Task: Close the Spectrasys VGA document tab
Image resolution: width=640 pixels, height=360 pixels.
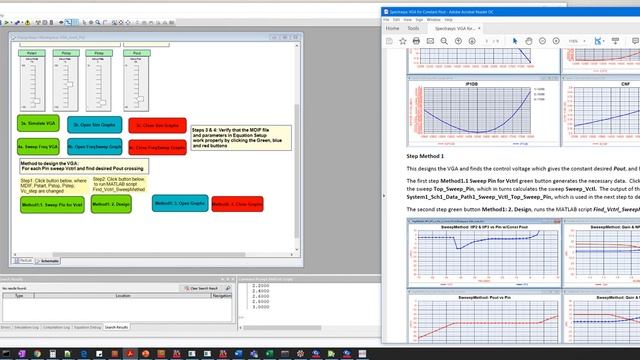Action: 479,28
